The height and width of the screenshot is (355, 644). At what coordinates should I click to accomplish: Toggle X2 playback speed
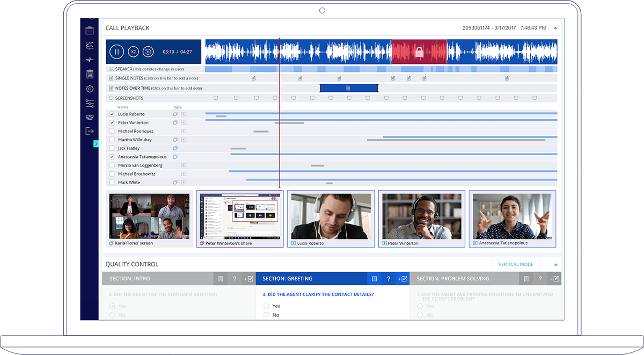[133, 52]
